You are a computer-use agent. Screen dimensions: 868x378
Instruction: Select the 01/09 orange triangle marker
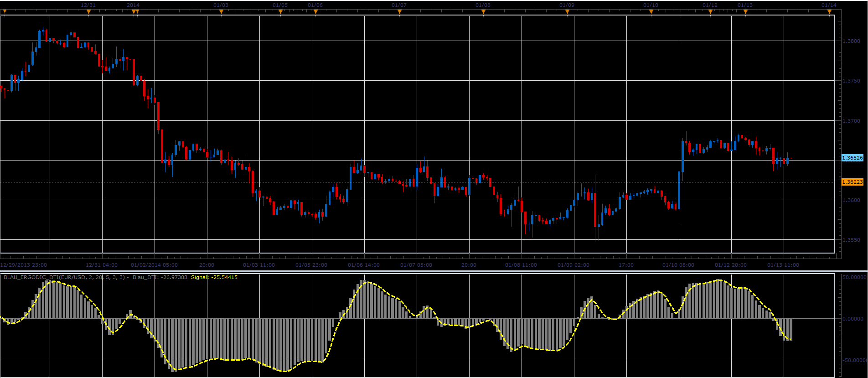tap(567, 12)
